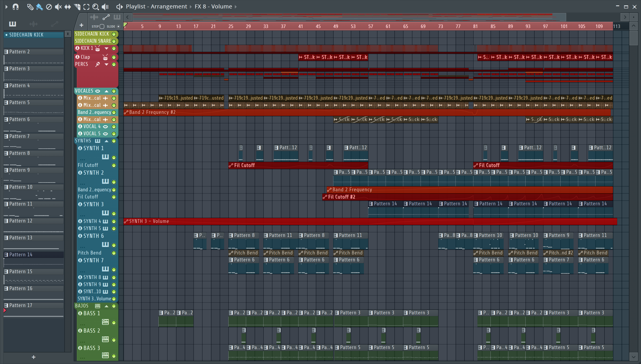Select the Mute speaker tool
Screen dimensions: 641x364
pyautogui.click(x=58, y=6)
